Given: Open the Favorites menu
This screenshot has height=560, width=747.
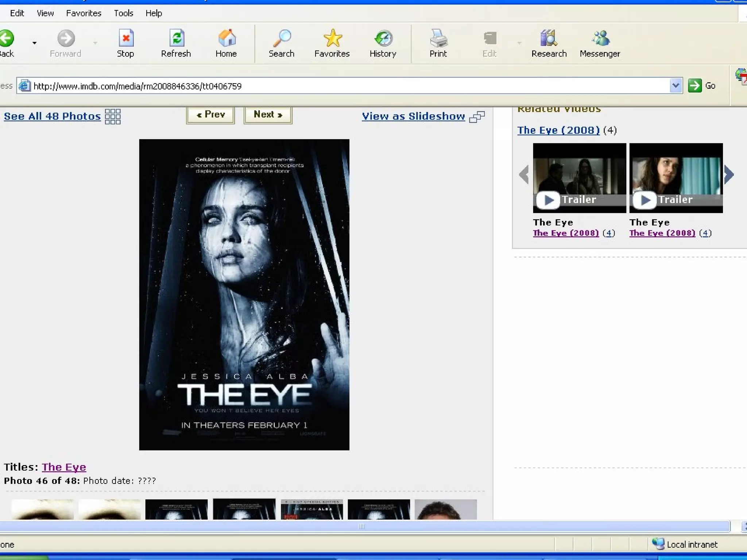Looking at the screenshot, I should coord(84,13).
